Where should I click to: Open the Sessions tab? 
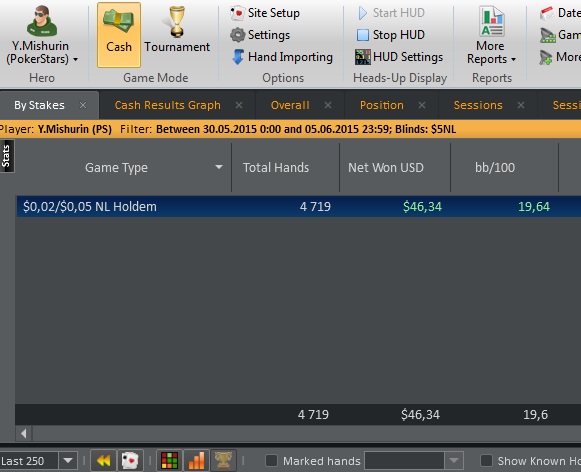coord(478,105)
